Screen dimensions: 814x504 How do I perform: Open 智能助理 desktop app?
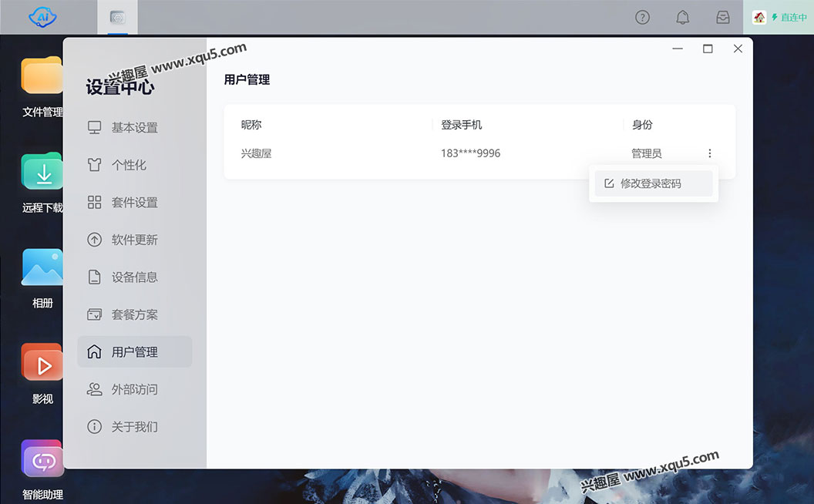point(42,470)
